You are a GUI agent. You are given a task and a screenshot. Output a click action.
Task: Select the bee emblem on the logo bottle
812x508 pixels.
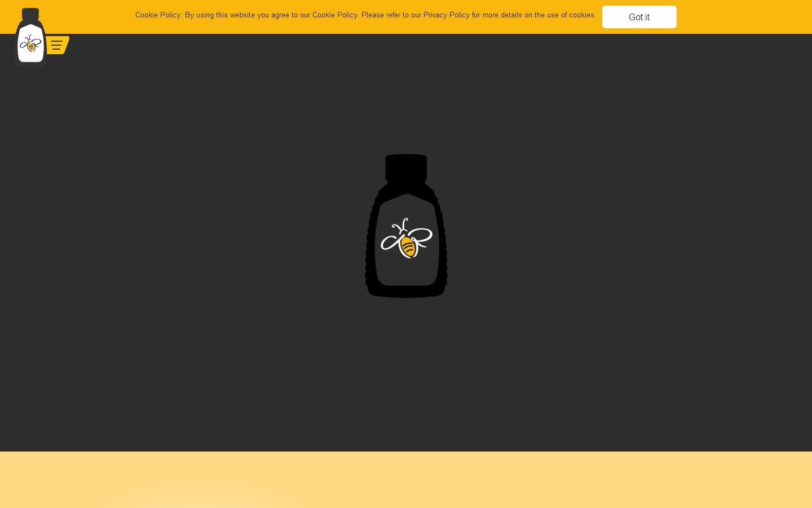coord(30,44)
